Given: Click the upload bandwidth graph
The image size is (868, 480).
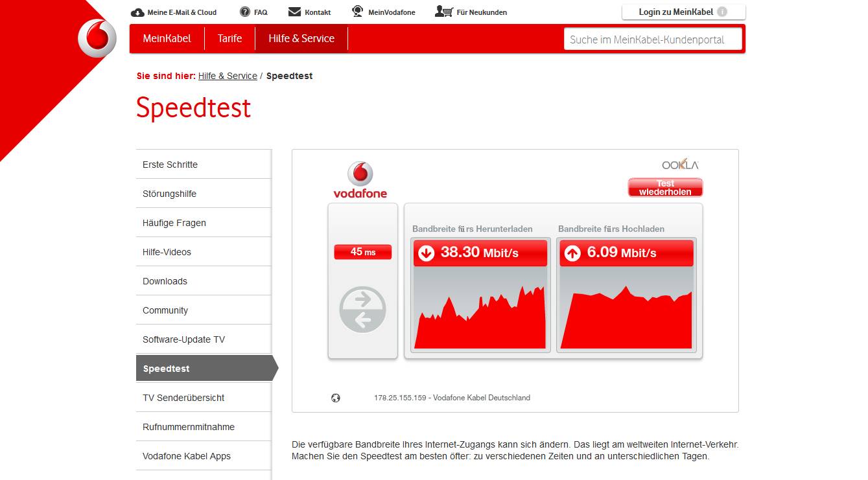Looking at the screenshot, I should [x=626, y=308].
